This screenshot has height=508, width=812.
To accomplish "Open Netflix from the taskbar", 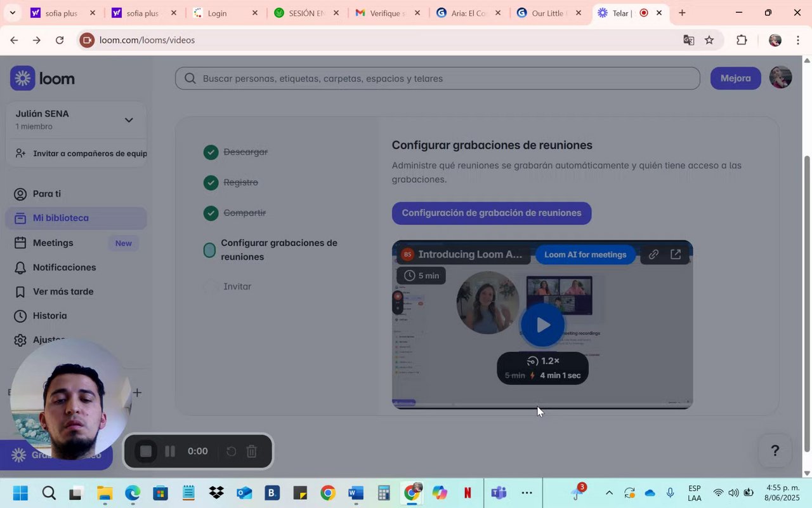I will click(x=468, y=493).
